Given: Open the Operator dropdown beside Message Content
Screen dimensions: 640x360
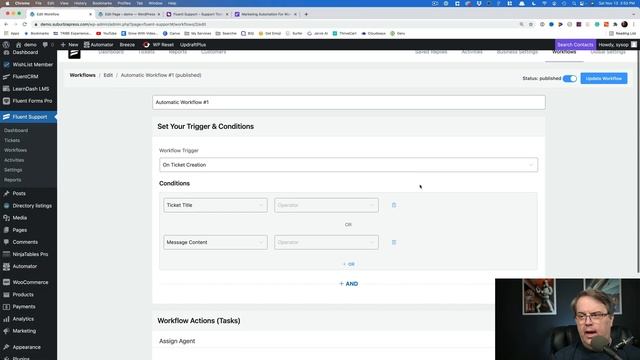Looking at the screenshot, I should (326, 242).
